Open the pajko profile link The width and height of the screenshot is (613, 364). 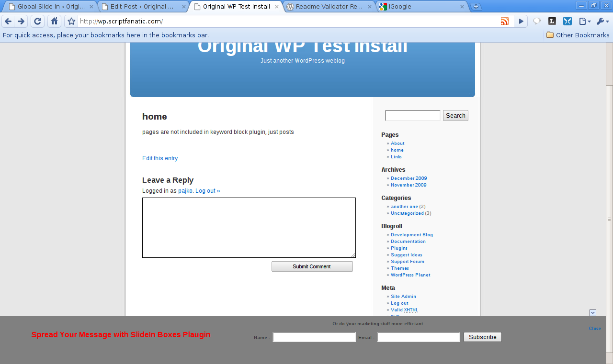point(186,191)
